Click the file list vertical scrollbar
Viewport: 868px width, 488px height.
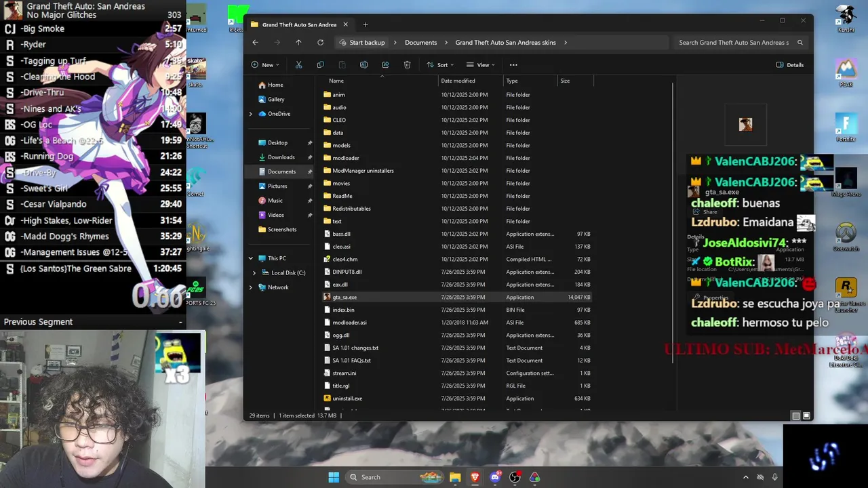[x=673, y=224]
